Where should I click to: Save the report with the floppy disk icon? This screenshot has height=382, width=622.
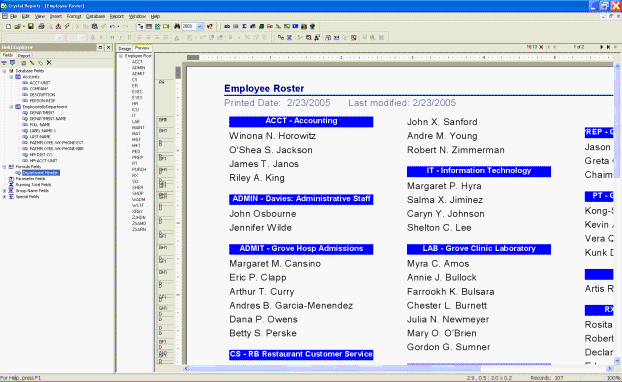pos(30,27)
